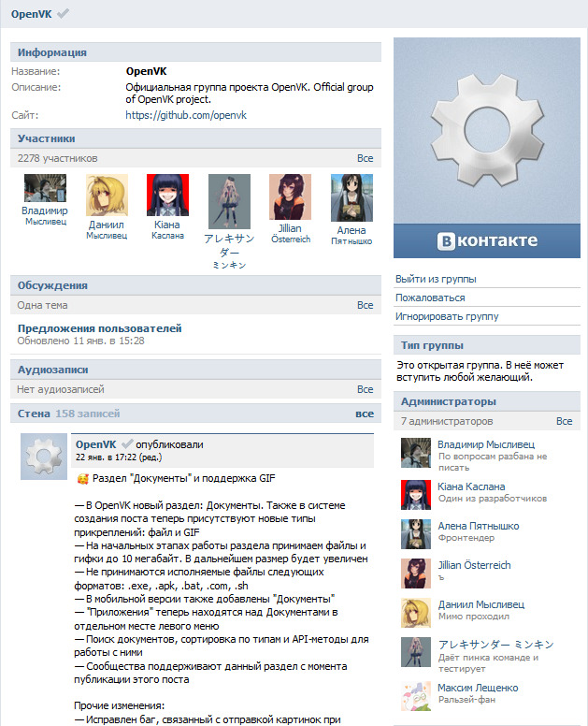Open Алена Пятнышко in administrators list
Viewport: 588px width, 726px height.
[479, 526]
